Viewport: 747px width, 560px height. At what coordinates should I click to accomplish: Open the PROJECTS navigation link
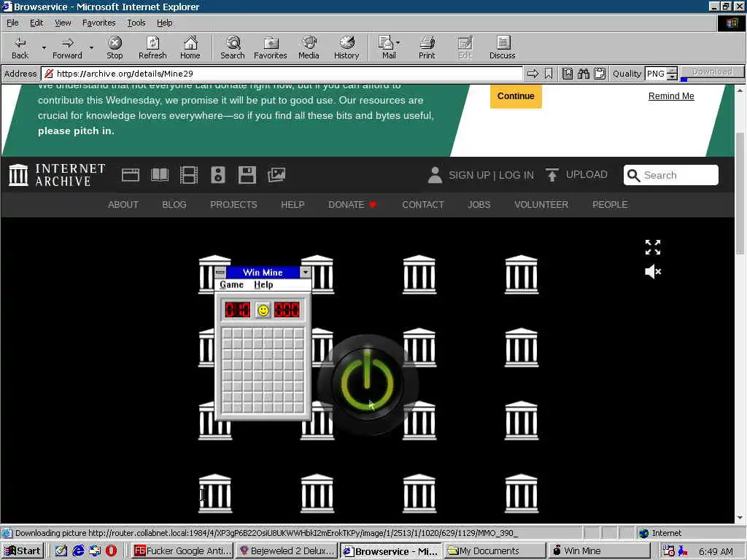pos(233,205)
